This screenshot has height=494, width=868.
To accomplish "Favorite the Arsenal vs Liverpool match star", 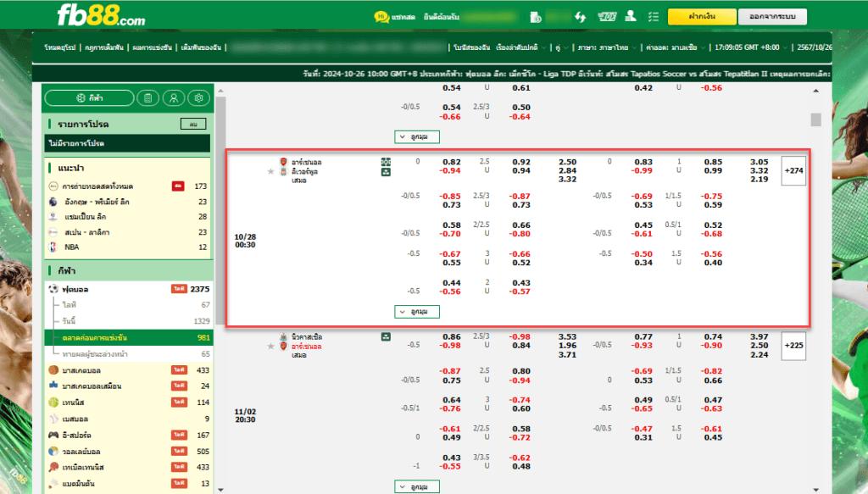I will (270, 171).
